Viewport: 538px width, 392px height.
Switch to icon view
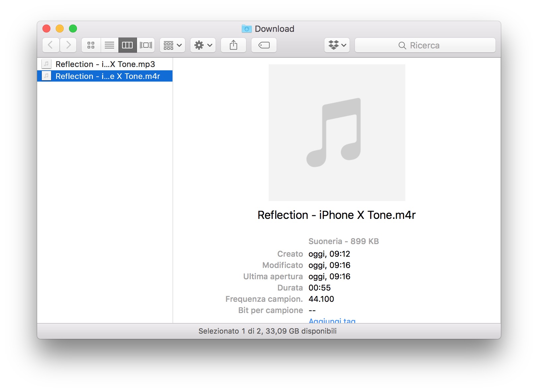(91, 45)
